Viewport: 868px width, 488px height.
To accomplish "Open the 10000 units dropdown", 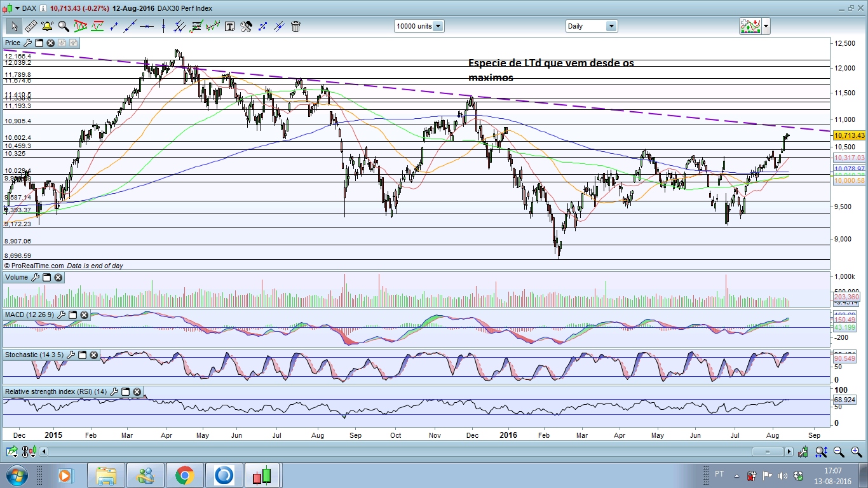I will (x=438, y=26).
